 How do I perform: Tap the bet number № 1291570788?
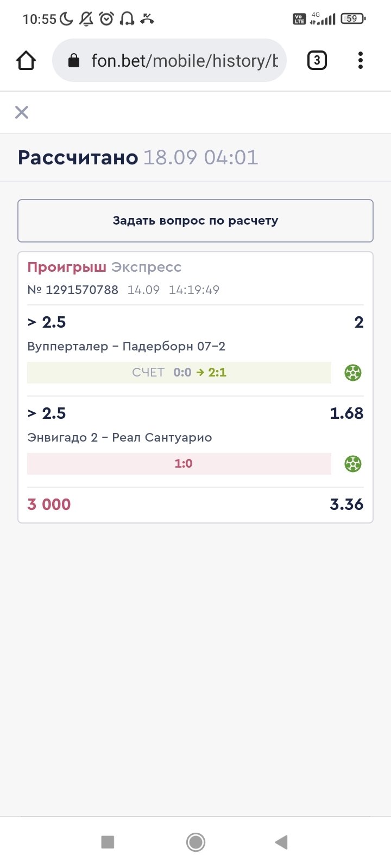tap(73, 290)
